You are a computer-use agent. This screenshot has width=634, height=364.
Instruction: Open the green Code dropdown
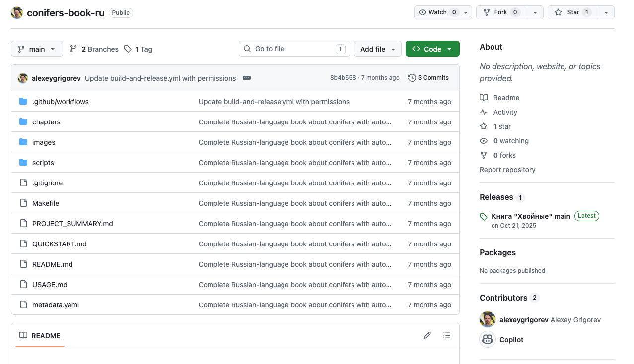click(432, 49)
